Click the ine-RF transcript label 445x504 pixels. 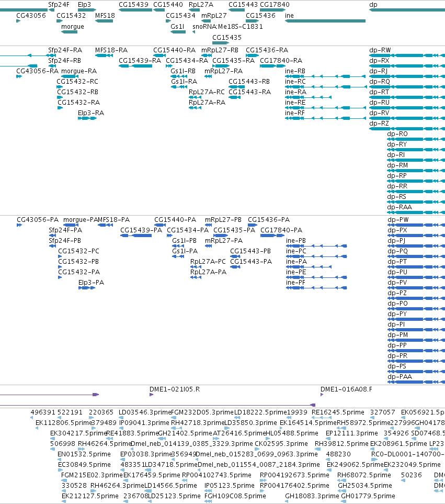[x=295, y=113]
